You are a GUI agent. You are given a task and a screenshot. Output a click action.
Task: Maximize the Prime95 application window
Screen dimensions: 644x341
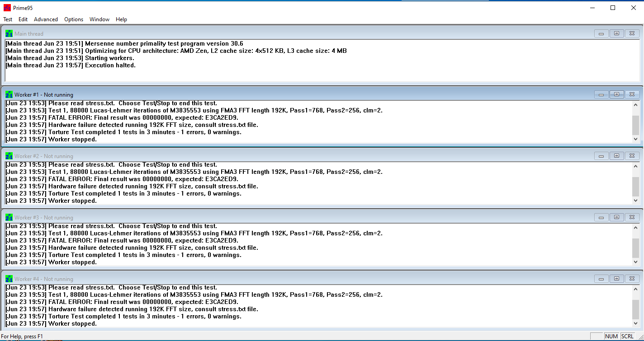click(x=613, y=8)
